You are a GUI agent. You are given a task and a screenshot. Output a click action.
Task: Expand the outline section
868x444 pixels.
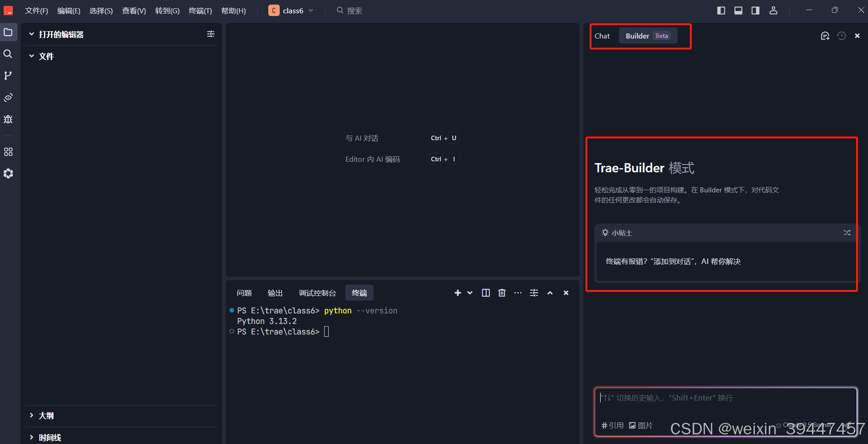click(x=121, y=416)
